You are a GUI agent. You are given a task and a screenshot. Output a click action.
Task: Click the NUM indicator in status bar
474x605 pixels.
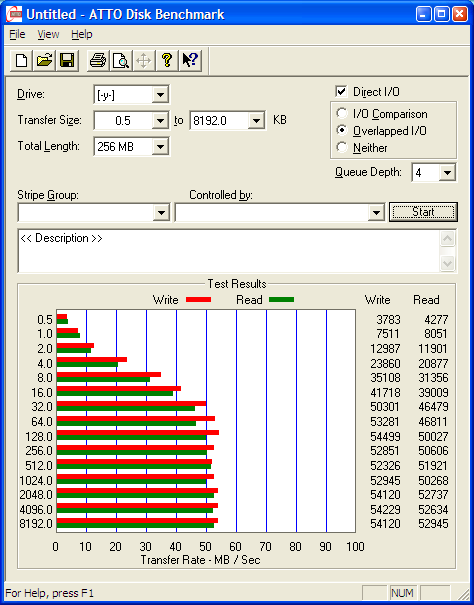402,593
